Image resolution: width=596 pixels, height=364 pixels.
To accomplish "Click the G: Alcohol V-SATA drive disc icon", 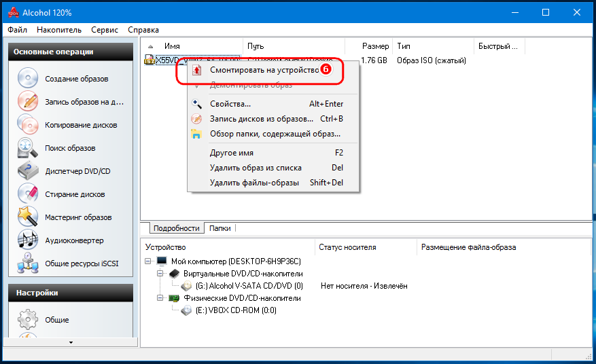I will click(186, 286).
